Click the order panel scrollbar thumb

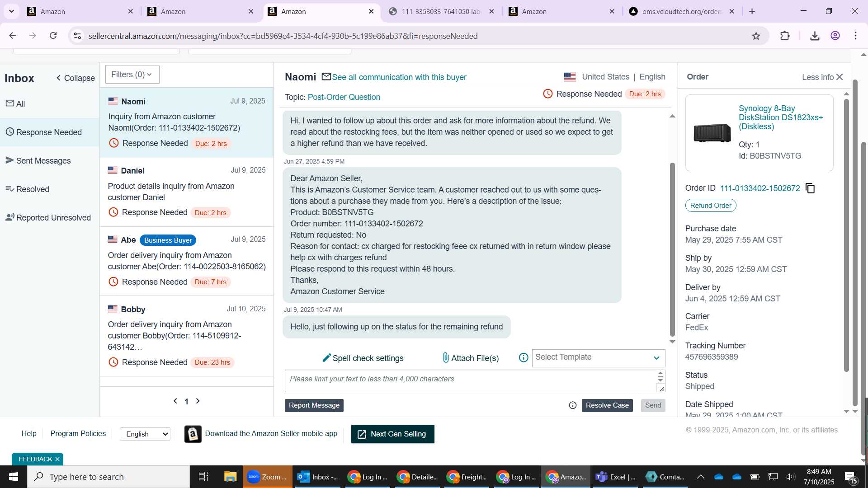click(846, 235)
